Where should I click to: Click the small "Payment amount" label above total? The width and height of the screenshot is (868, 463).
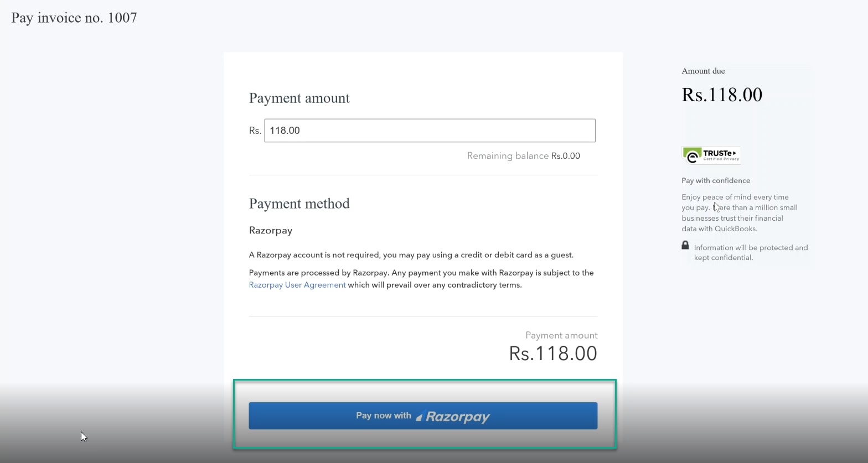pyautogui.click(x=561, y=335)
